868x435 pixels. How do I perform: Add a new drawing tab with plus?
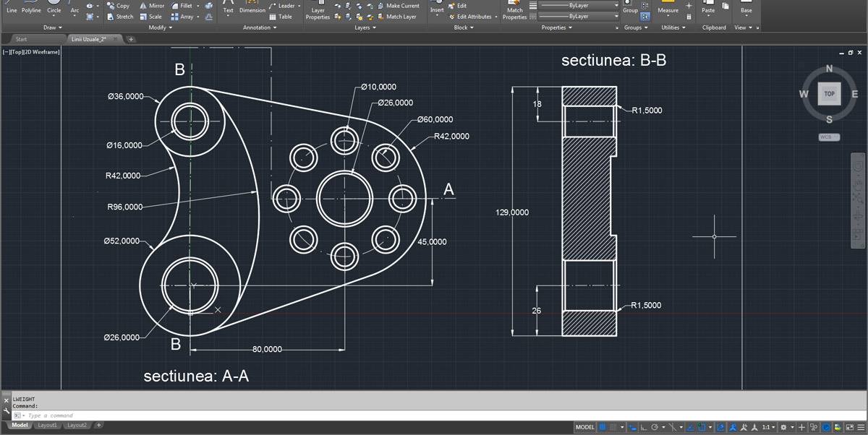point(131,39)
